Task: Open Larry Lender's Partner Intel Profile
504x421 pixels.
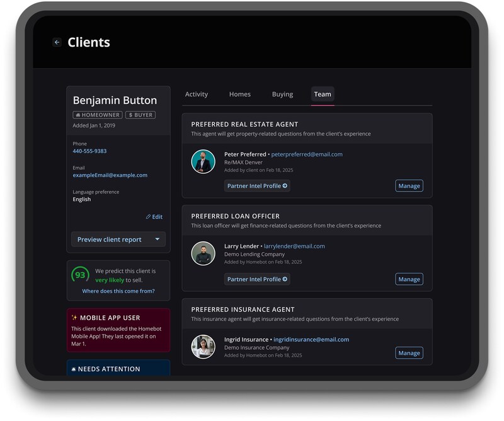Action: click(x=257, y=279)
